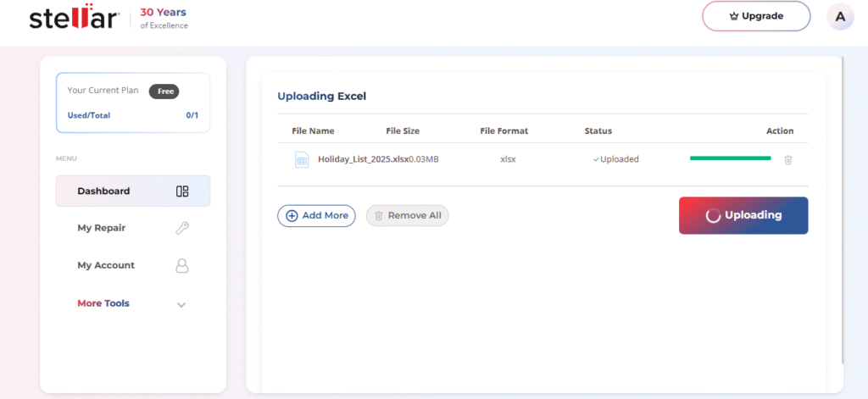
Task: Click the plus icon in Add More
Action: coord(292,216)
